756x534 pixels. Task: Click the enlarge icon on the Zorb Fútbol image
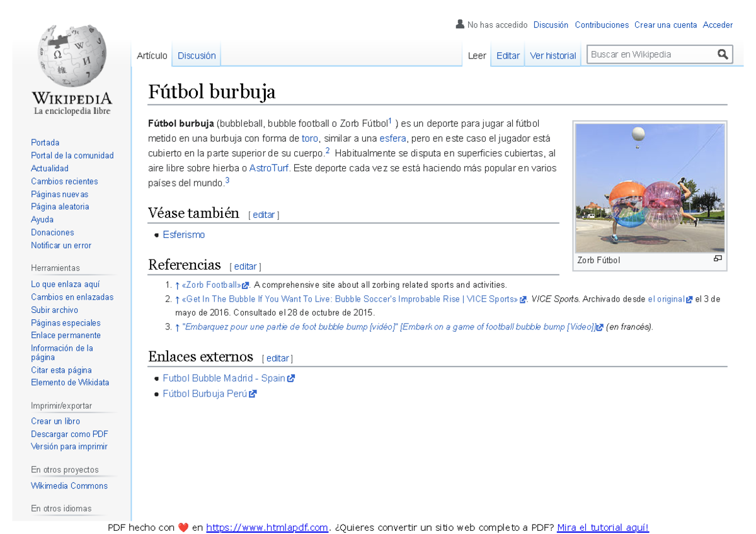pos(718,258)
